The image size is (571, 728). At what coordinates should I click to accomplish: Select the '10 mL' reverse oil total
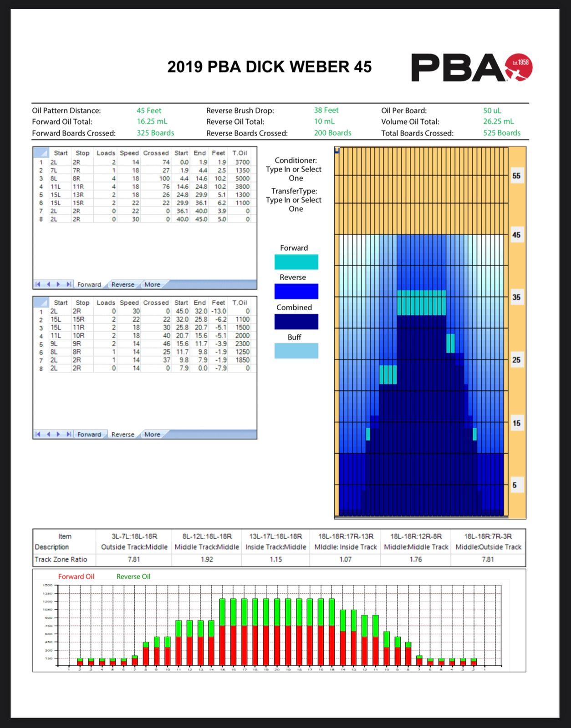324,121
